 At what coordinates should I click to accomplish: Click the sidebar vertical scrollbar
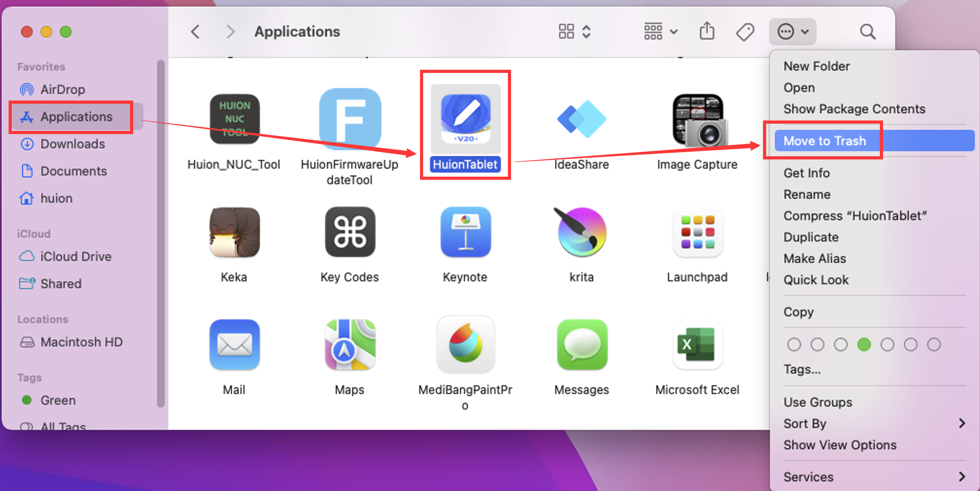(161, 233)
